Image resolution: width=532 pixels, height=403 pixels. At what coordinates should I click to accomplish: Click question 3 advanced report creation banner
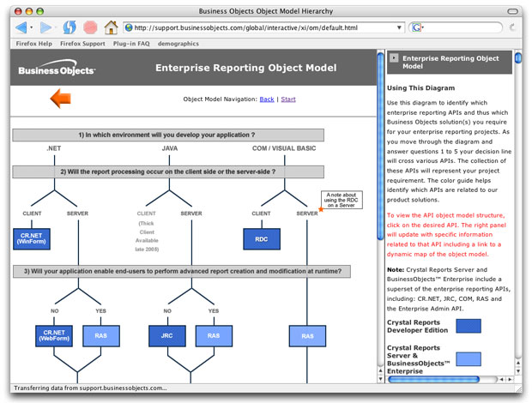[x=182, y=271]
